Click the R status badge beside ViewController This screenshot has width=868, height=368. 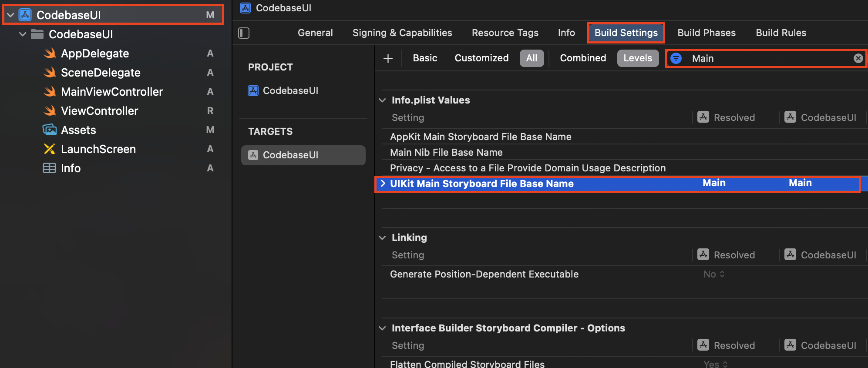[210, 110]
